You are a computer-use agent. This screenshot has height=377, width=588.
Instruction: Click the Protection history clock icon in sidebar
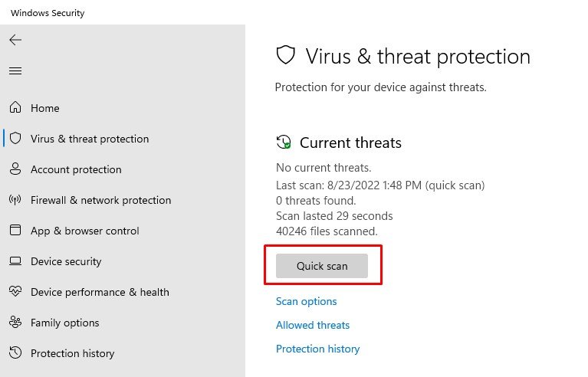pyautogui.click(x=15, y=352)
